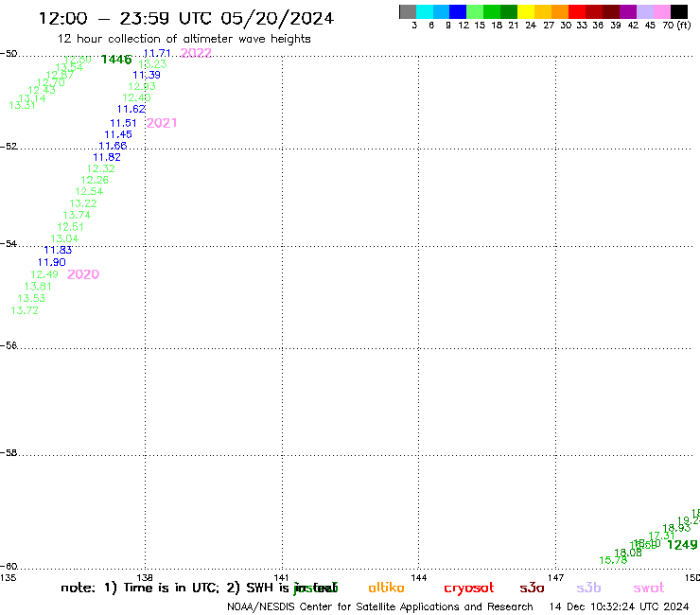Click the altika satellite label
The width and height of the screenshot is (700, 615).
386,588
